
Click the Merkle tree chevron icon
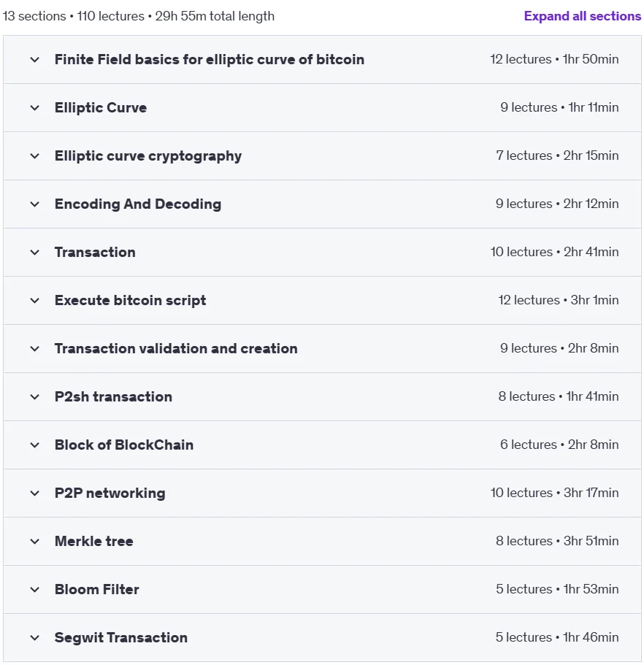pos(35,542)
